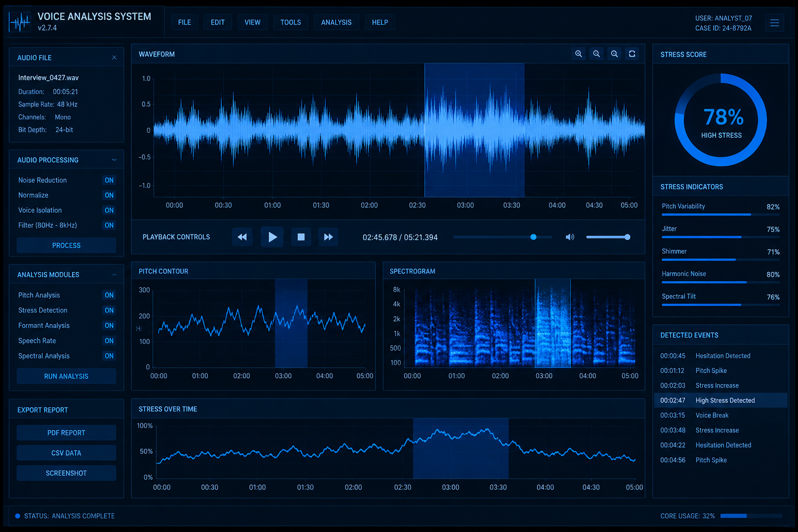Toggle the Stress Detection module
This screenshot has height=532, width=798.
[x=109, y=310]
